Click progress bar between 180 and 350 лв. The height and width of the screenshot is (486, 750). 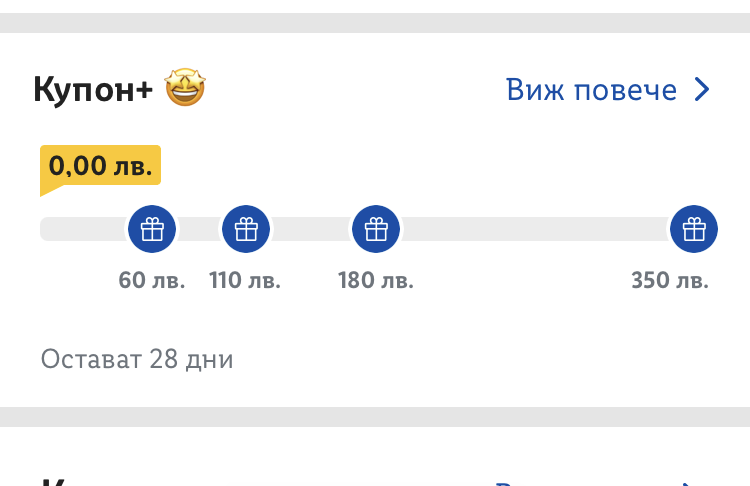click(535, 230)
